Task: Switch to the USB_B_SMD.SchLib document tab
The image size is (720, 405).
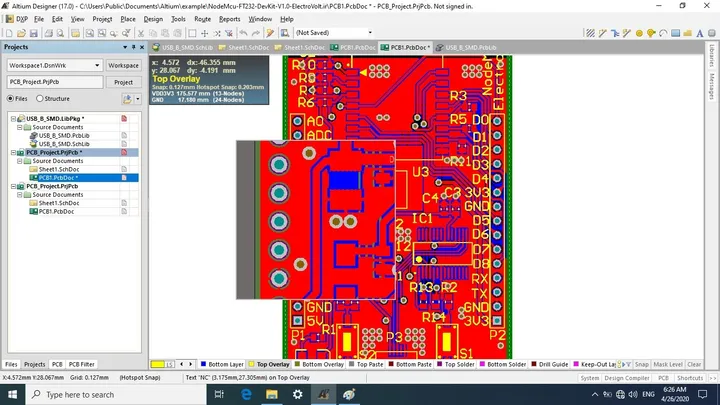Action: click(x=183, y=47)
